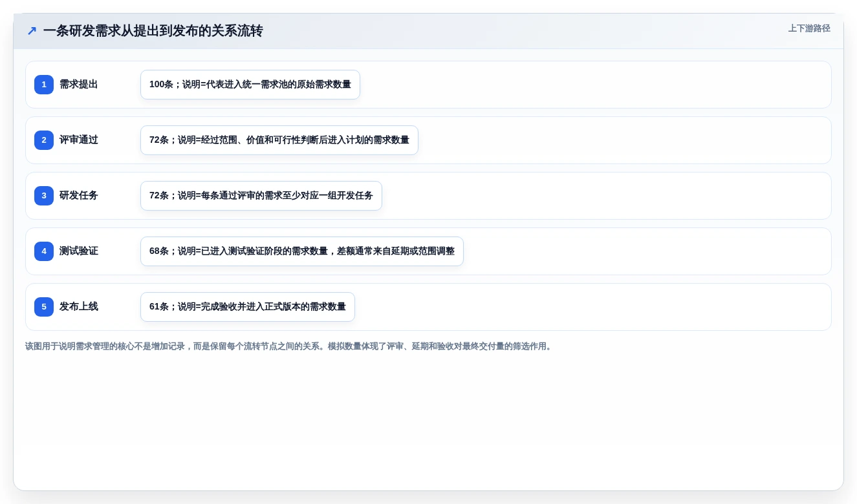This screenshot has width=857, height=504.
Task: Open the 68条 测试验证阶段 description box
Action: point(302,251)
